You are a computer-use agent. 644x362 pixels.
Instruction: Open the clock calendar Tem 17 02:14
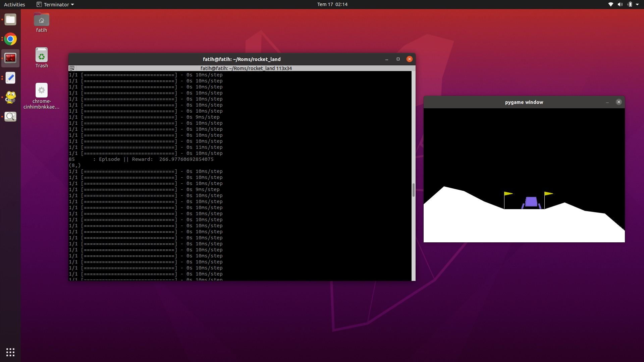point(332,4)
